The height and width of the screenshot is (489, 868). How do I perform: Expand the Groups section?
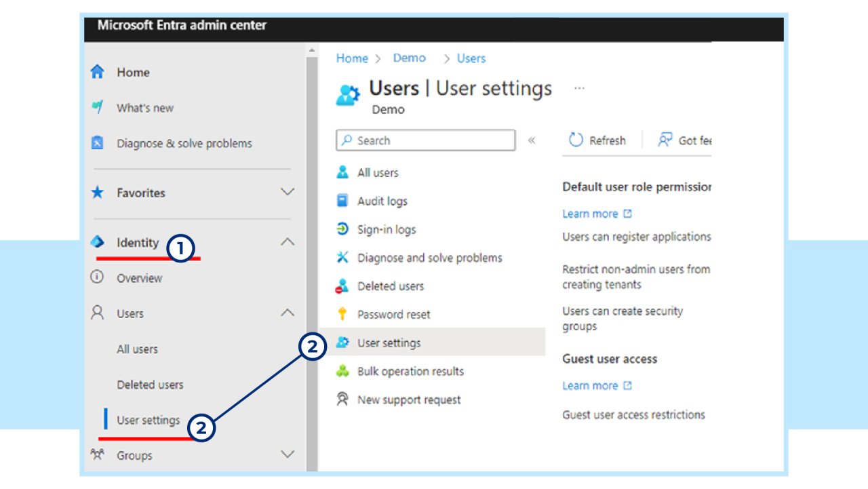point(287,455)
